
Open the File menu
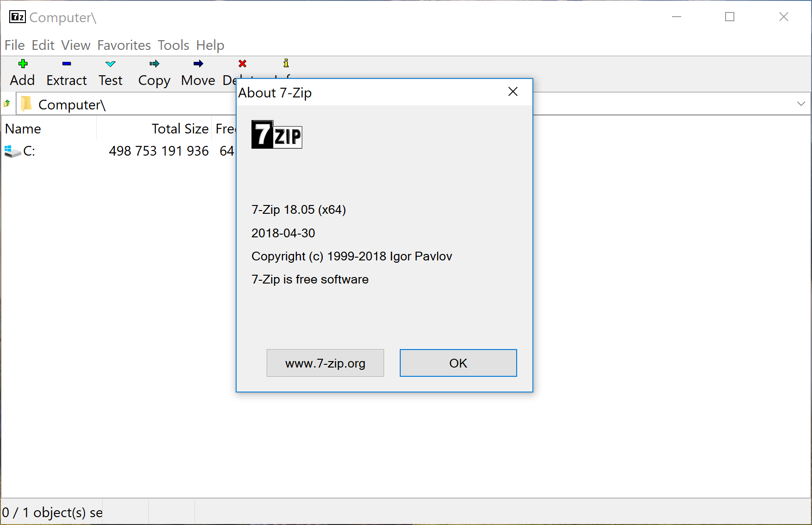15,45
